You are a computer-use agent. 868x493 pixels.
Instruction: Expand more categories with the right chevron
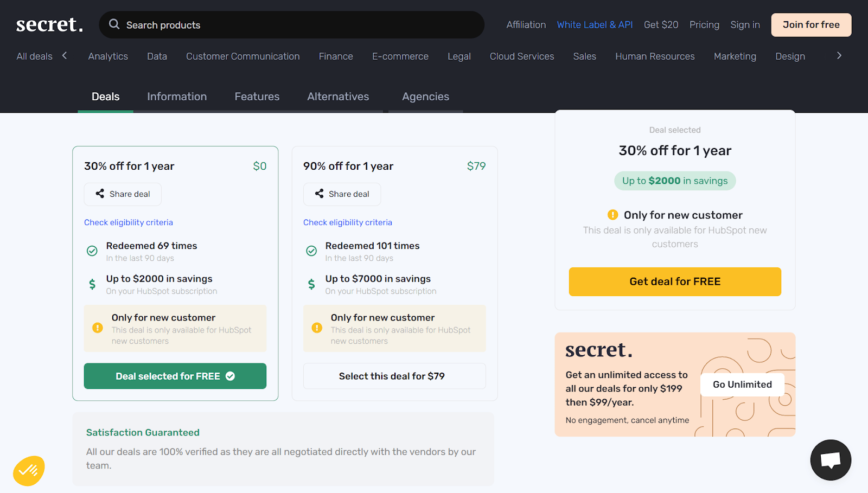(839, 55)
